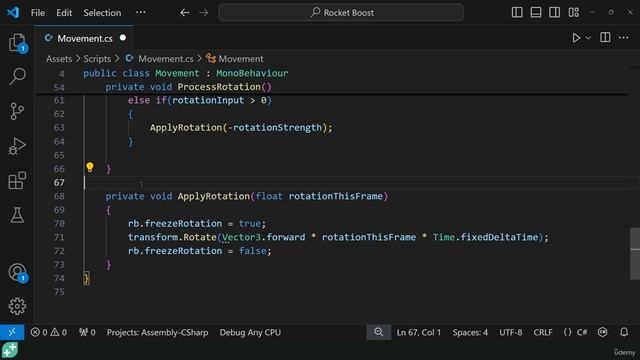Open the File menu
640x360 pixels.
(x=38, y=13)
